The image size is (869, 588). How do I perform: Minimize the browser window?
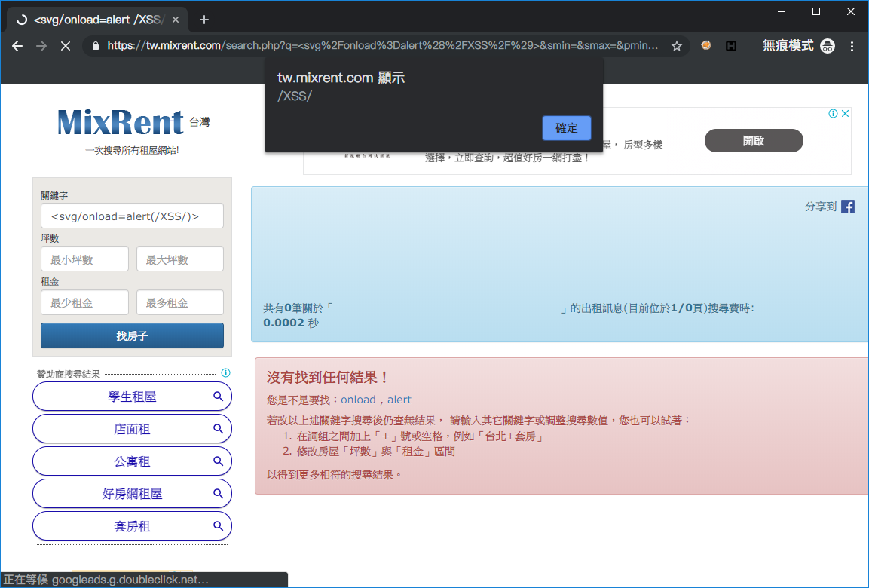point(782,11)
